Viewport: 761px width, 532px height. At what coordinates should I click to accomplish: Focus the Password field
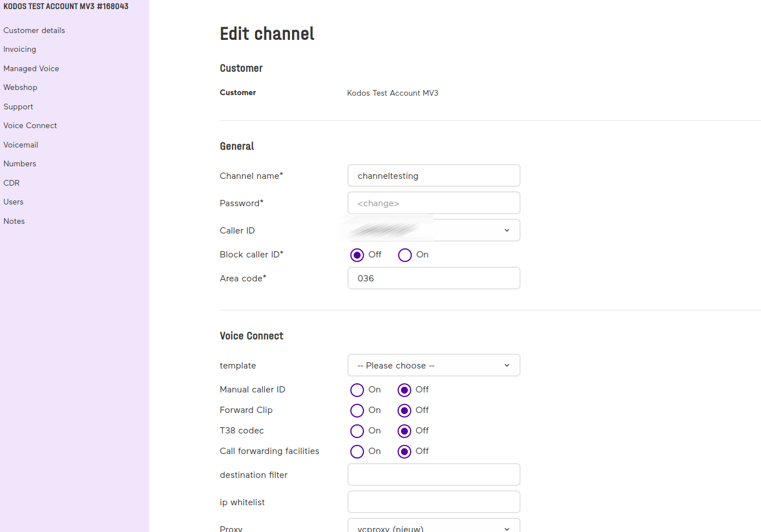click(x=433, y=203)
